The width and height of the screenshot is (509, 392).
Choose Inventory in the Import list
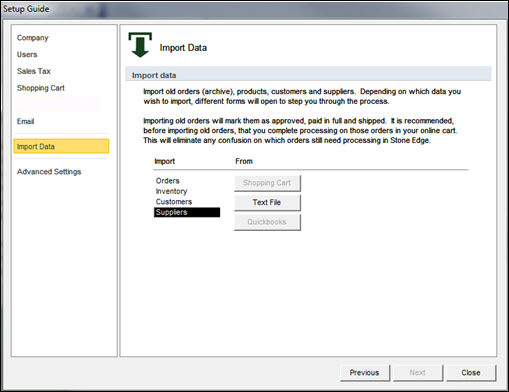pyautogui.click(x=171, y=191)
